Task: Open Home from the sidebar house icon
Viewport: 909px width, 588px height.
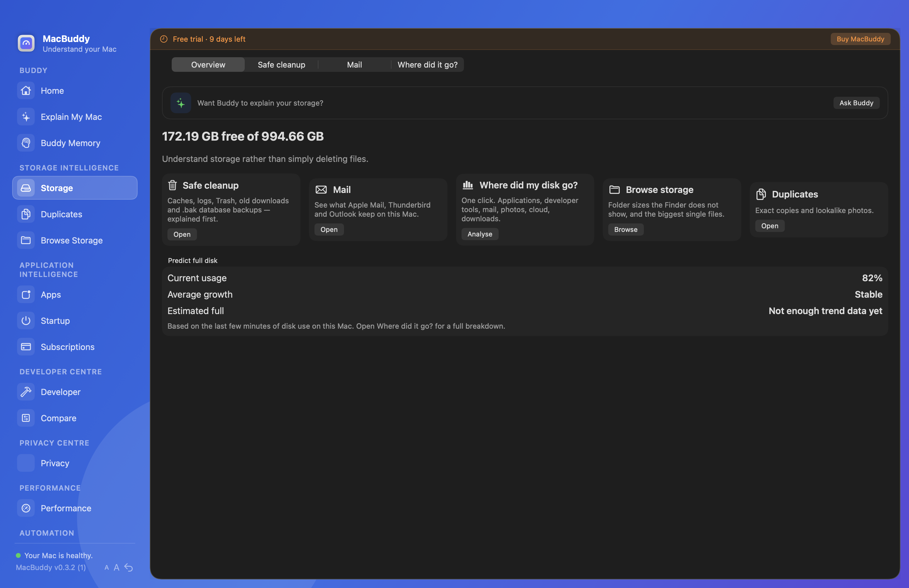Action: (26, 90)
